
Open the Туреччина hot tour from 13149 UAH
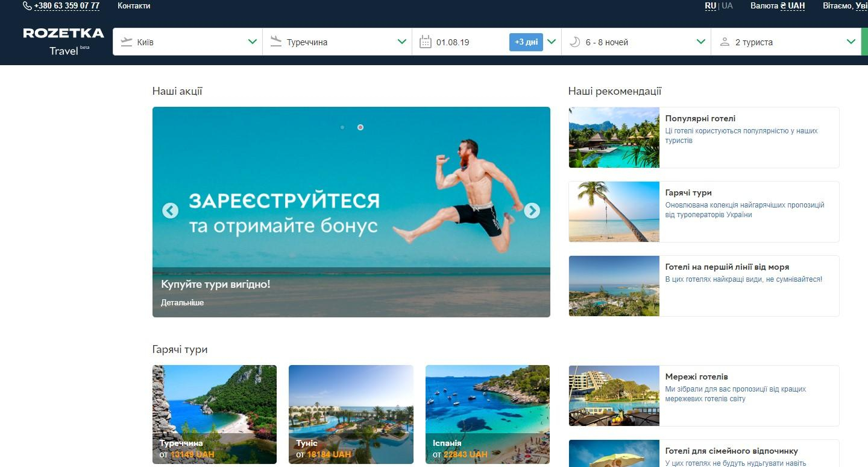(214, 415)
